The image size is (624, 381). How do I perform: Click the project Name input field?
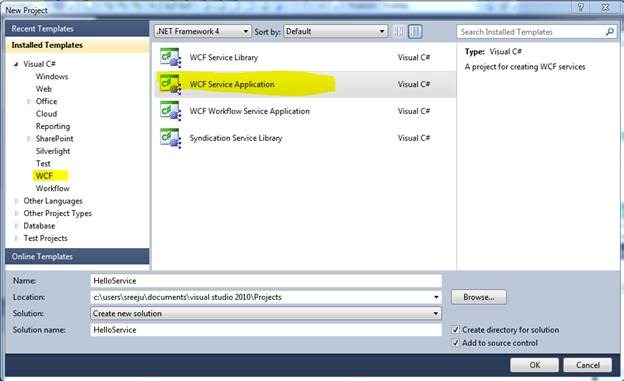click(266, 281)
